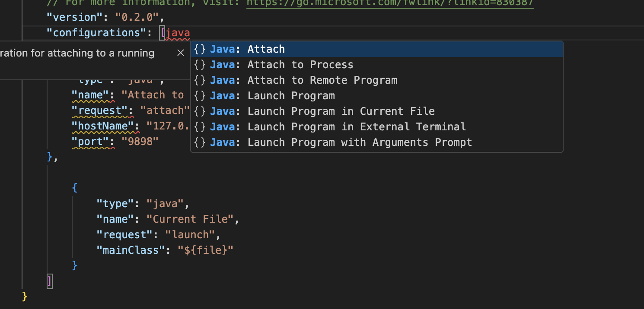
Task: Click the typed red 'java' text after configurations
Action: click(178, 33)
